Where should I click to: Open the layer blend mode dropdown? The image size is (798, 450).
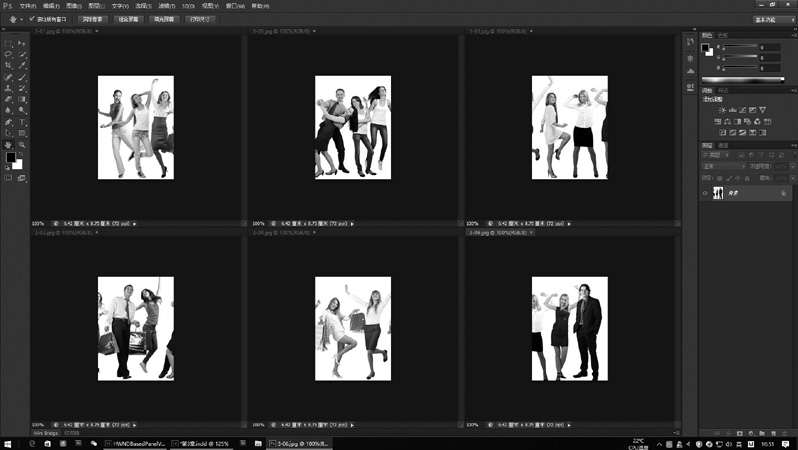[x=720, y=165]
